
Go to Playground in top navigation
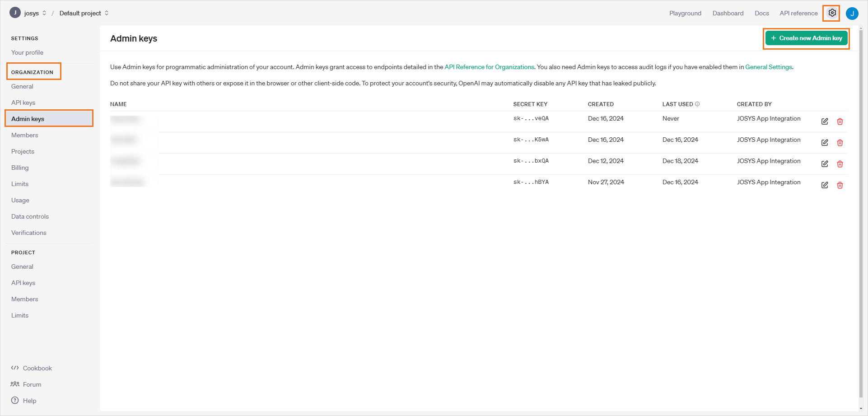[x=685, y=13]
